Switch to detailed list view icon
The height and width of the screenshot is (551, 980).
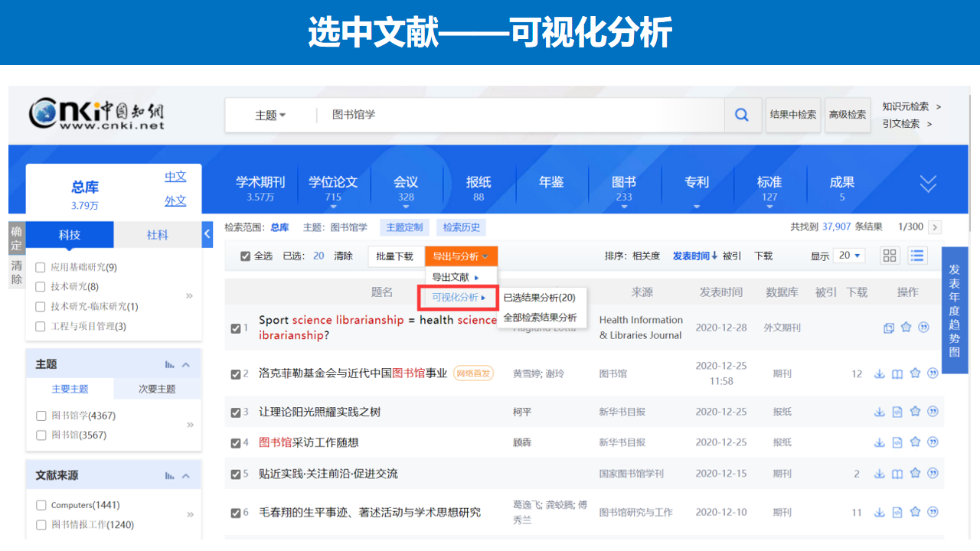coord(916,256)
